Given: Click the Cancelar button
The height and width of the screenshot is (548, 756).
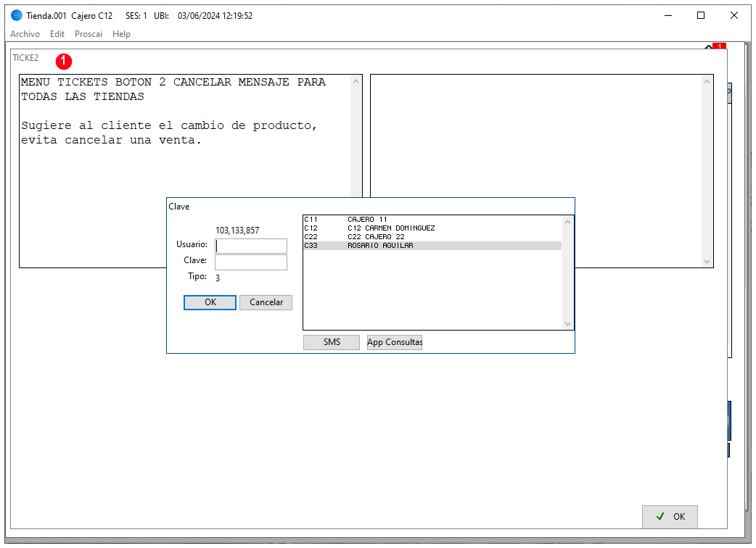Looking at the screenshot, I should [266, 302].
